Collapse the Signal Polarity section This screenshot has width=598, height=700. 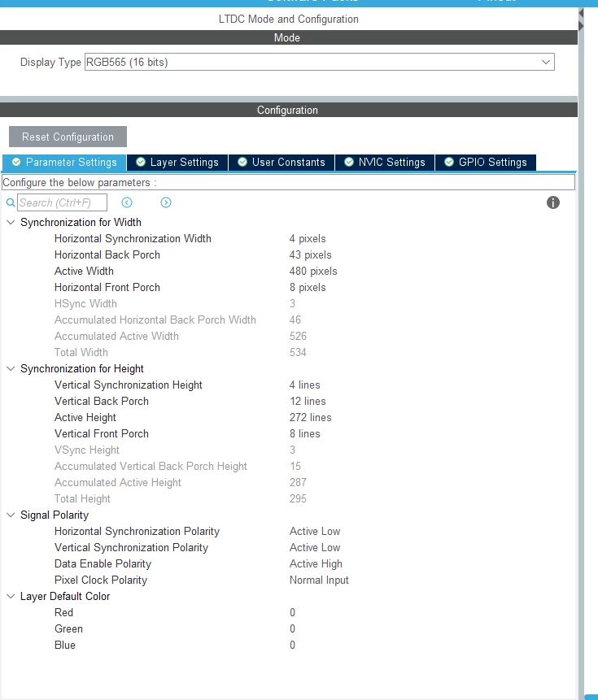coord(11,515)
